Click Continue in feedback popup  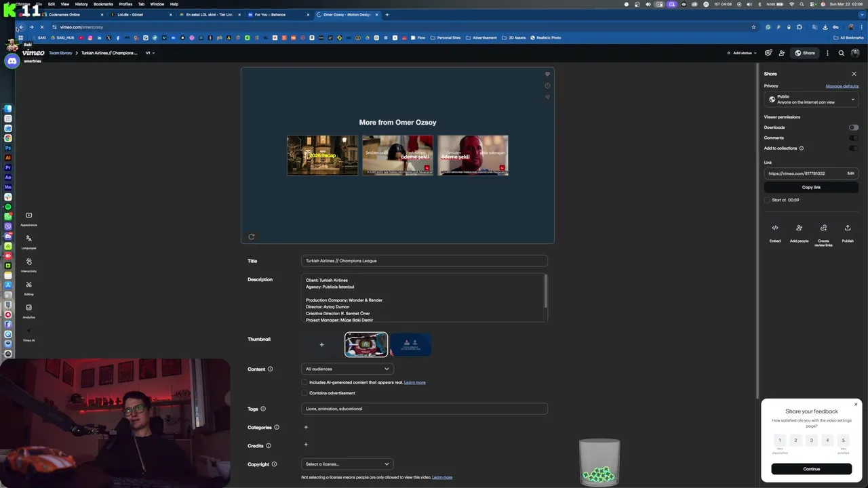click(x=811, y=469)
